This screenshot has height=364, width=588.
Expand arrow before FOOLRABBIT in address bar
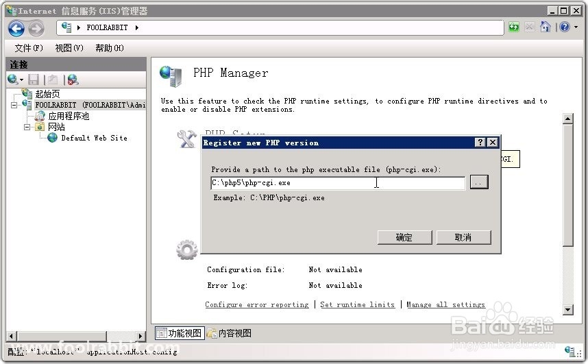(79, 27)
